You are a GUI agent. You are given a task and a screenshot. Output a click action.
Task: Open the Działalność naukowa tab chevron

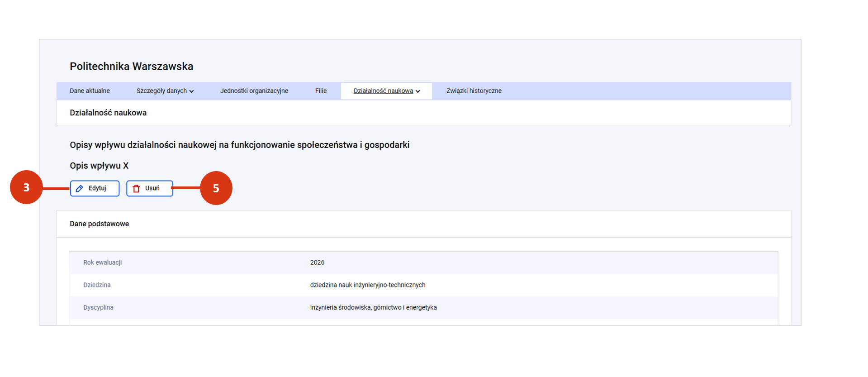tap(418, 91)
